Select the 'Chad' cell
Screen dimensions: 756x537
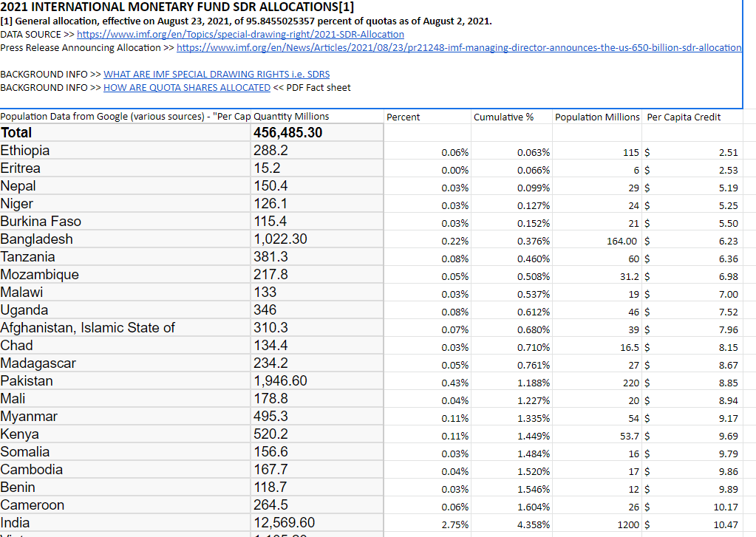coord(126,346)
